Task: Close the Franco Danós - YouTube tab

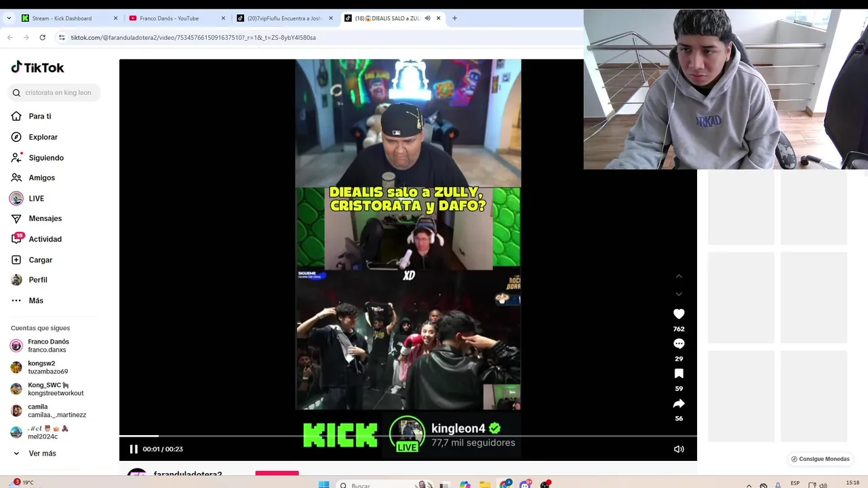Action: (223, 18)
